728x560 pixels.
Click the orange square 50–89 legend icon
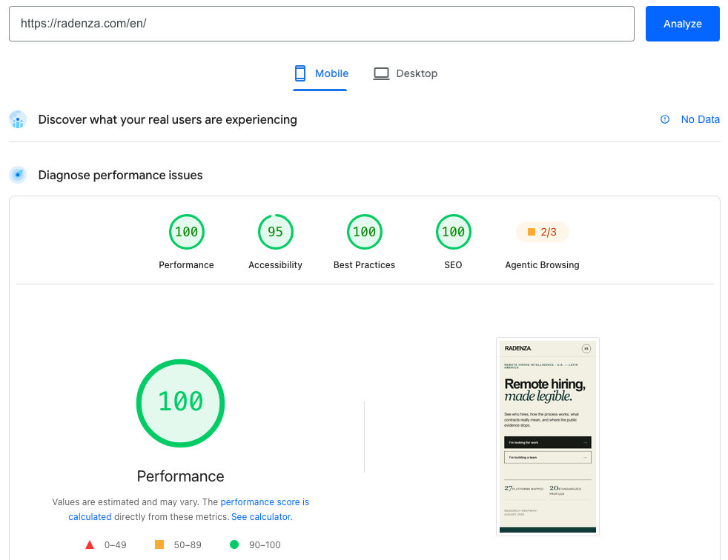pos(159,544)
